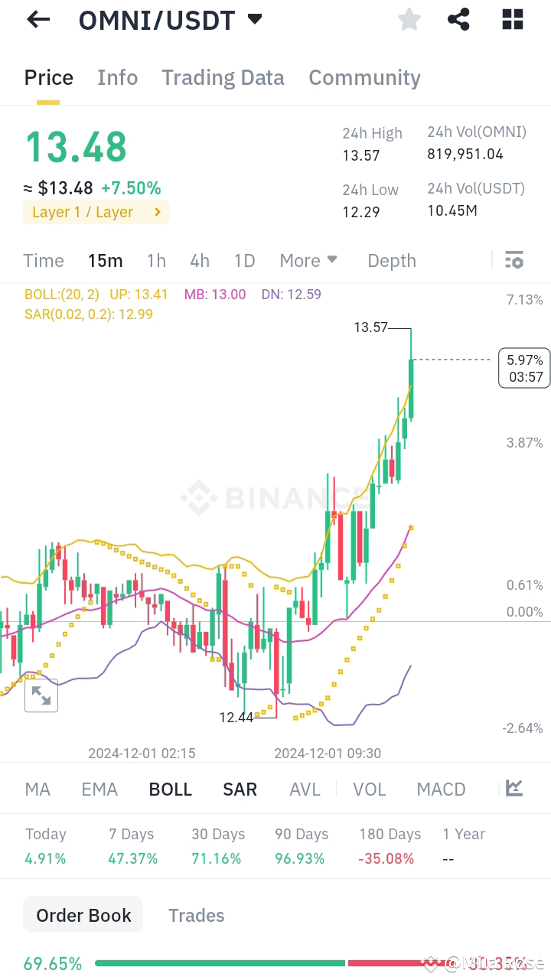Enable the EMA indicator
This screenshot has height=980, width=551.
pos(99,790)
